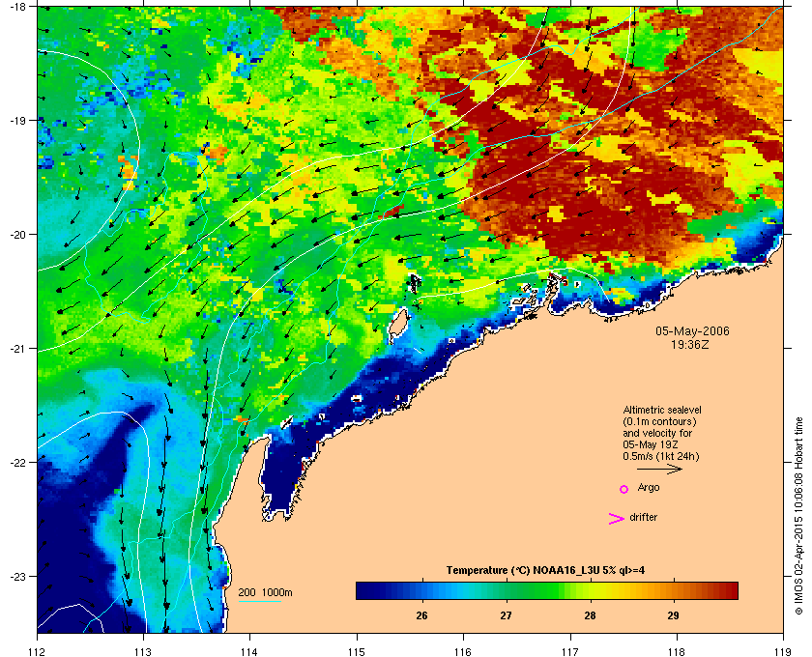812x657 pixels.
Task: Click the '200 1000m' depth contour label
Action: click(x=265, y=593)
